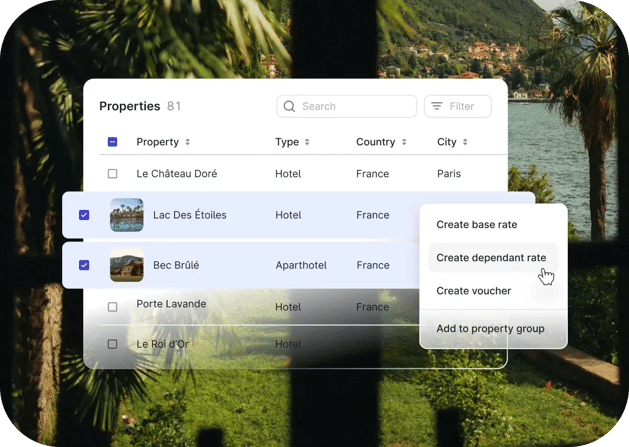Screen dimensions: 629x447
Task: Open the Lac Des Étoiles thumbnail image
Action: click(x=127, y=215)
